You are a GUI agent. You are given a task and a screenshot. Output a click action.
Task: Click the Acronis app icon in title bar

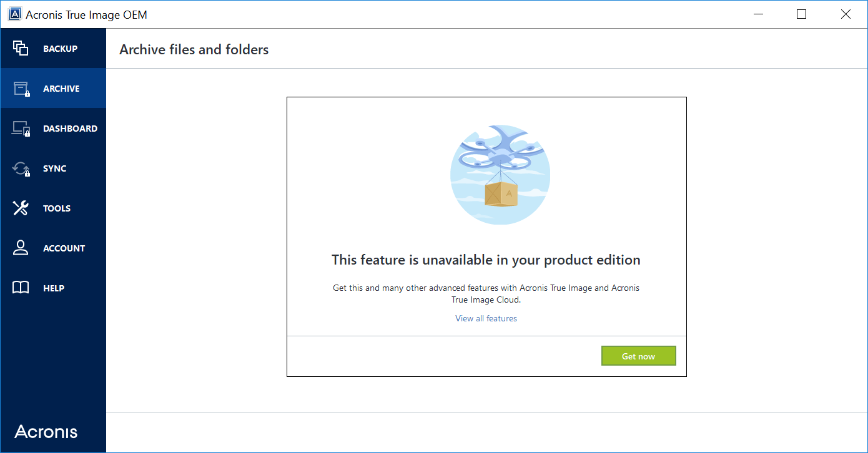14,14
